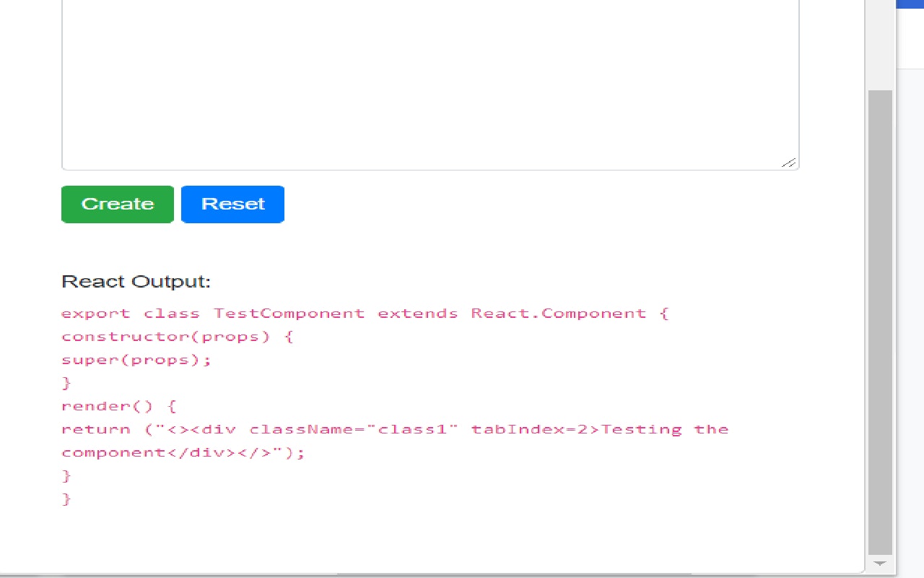Select the 'React Output:' heading text
The height and width of the screenshot is (578, 924).
136,281
